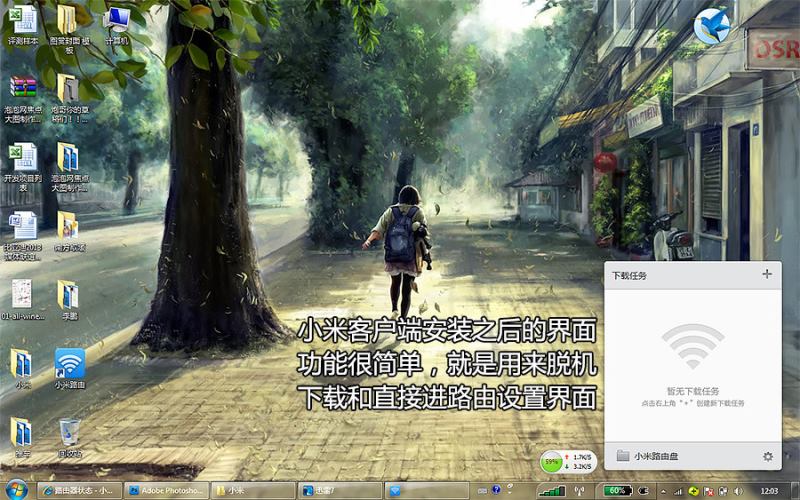Image resolution: width=800 pixels, height=500 pixels.
Task: Expand hidden tray icons arrow
Action: pos(664,491)
